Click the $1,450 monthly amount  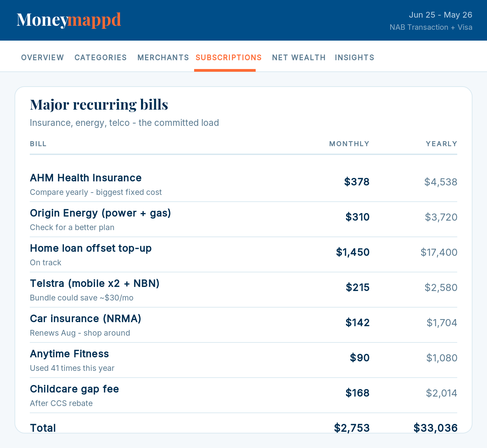[x=353, y=252]
